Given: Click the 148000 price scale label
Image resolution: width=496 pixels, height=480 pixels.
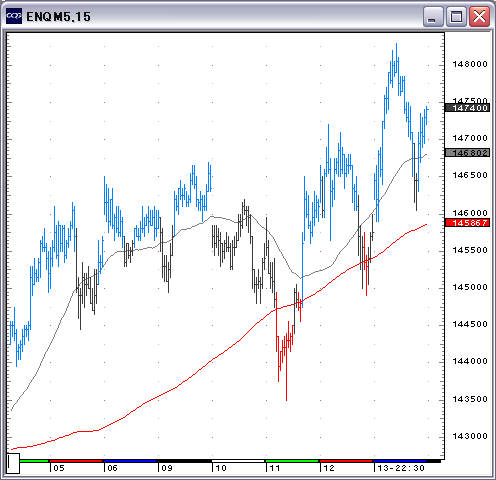Looking at the screenshot, I should click(x=470, y=64).
